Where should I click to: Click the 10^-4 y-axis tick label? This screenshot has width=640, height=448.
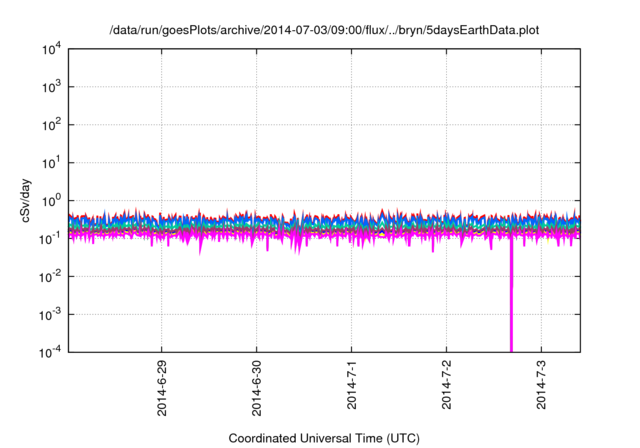53,351
